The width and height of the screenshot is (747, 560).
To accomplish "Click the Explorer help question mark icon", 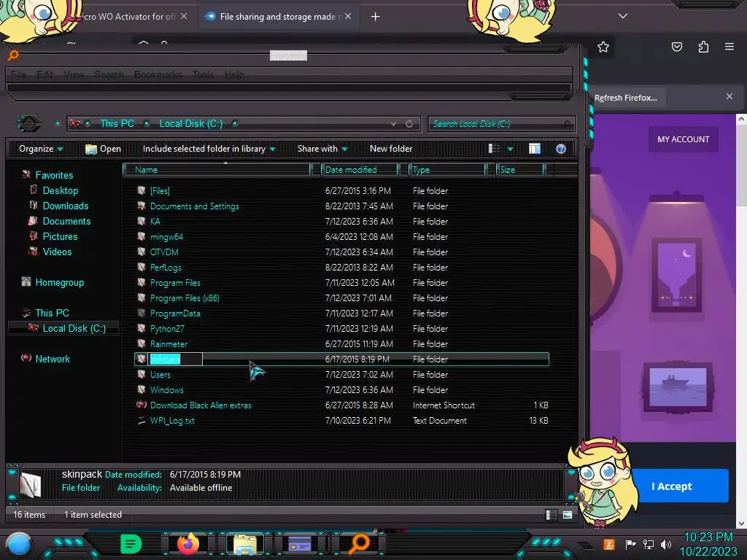I will [561, 149].
